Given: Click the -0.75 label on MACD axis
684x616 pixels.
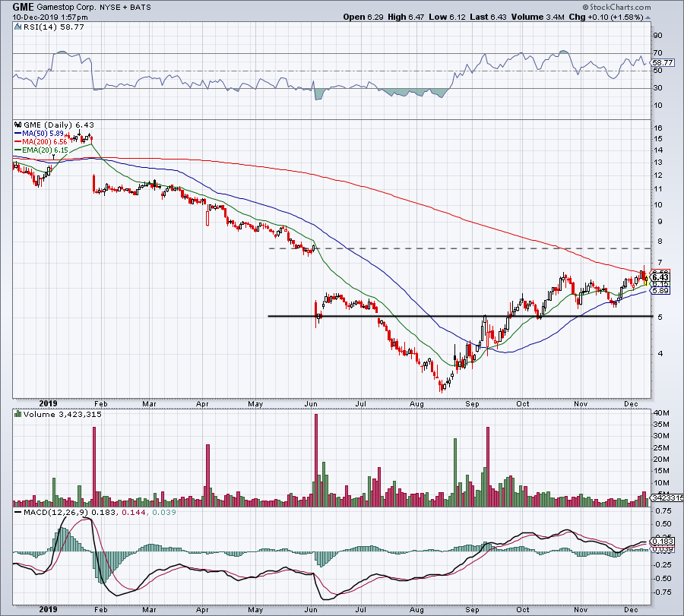Looking at the screenshot, I should (662, 592).
